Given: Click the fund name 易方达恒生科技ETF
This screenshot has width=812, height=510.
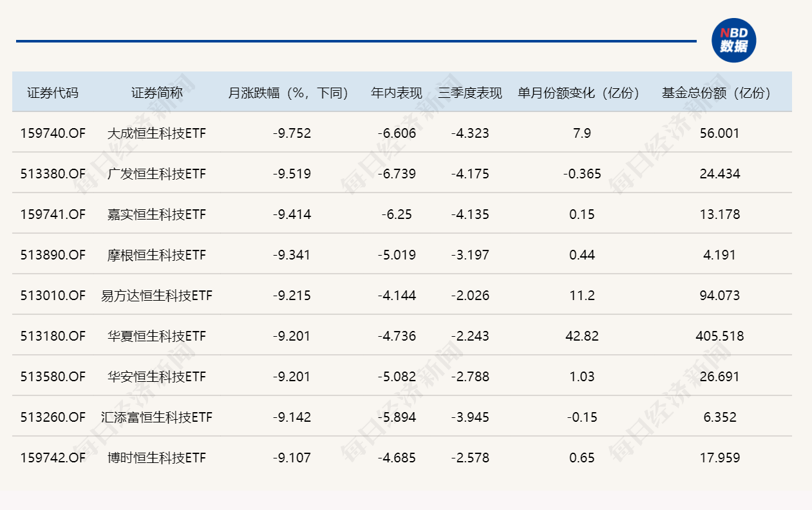Looking at the screenshot, I should click(157, 296).
